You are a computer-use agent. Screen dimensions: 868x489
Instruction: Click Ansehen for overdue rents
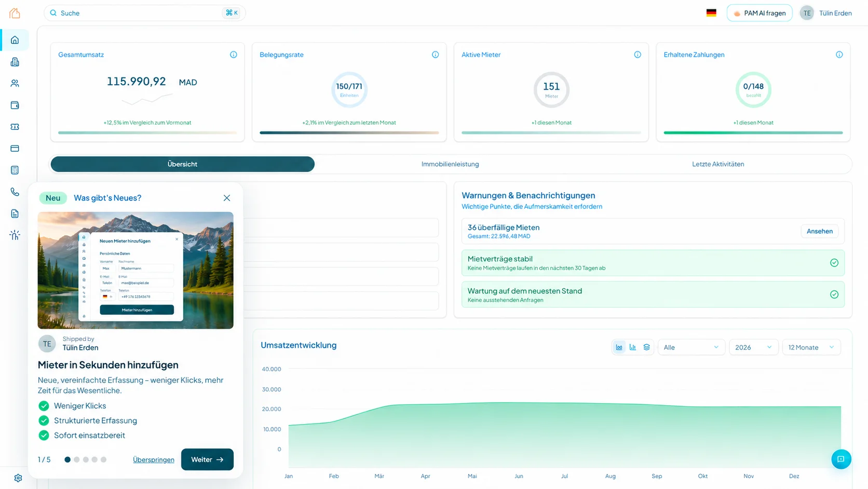[x=819, y=231]
